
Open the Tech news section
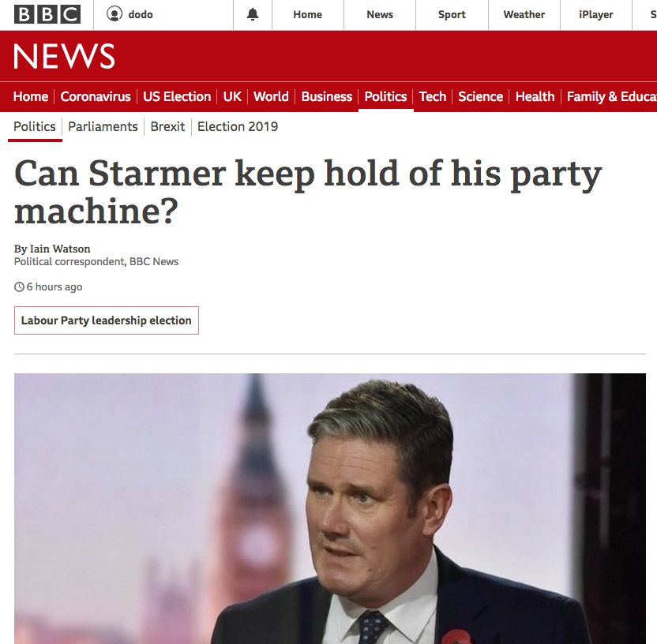[433, 97]
